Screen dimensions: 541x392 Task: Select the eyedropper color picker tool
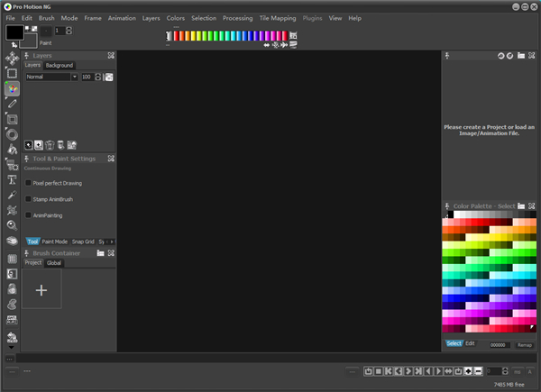pyautogui.click(x=12, y=196)
